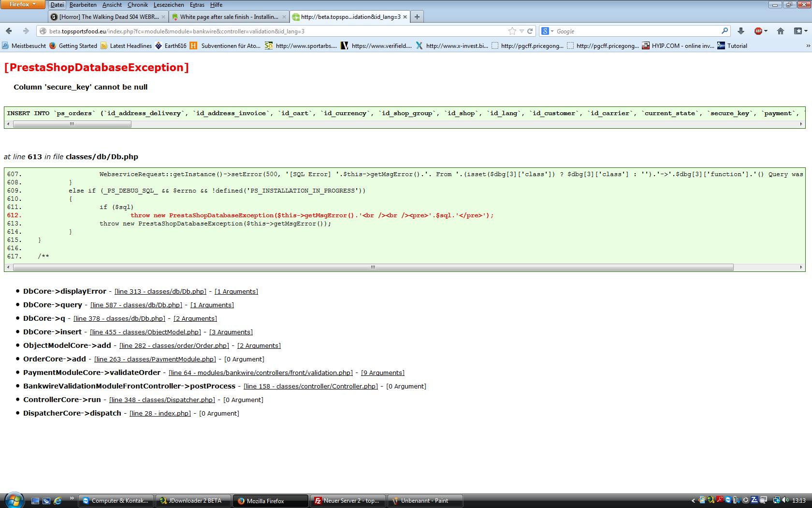Go back with the Back arrow
812x508 pixels.
point(9,31)
